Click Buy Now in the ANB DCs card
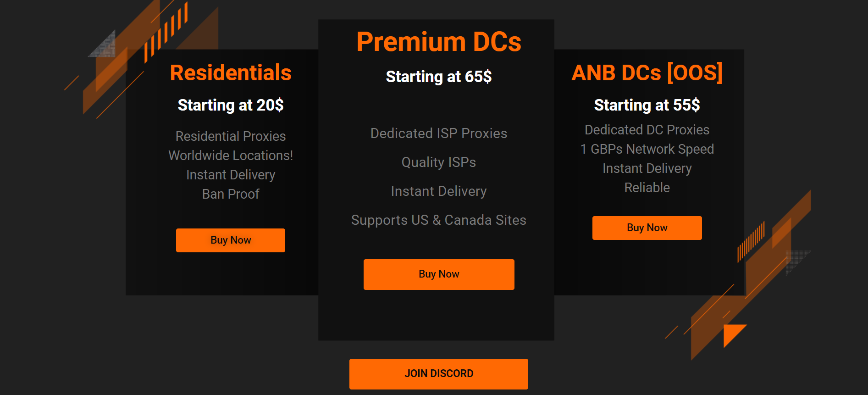This screenshot has height=395, width=868. coord(647,228)
